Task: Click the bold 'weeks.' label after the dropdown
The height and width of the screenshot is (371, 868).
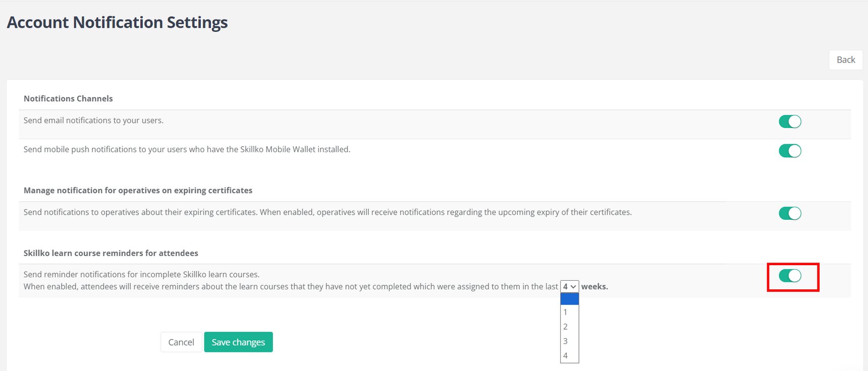Action: coord(594,287)
